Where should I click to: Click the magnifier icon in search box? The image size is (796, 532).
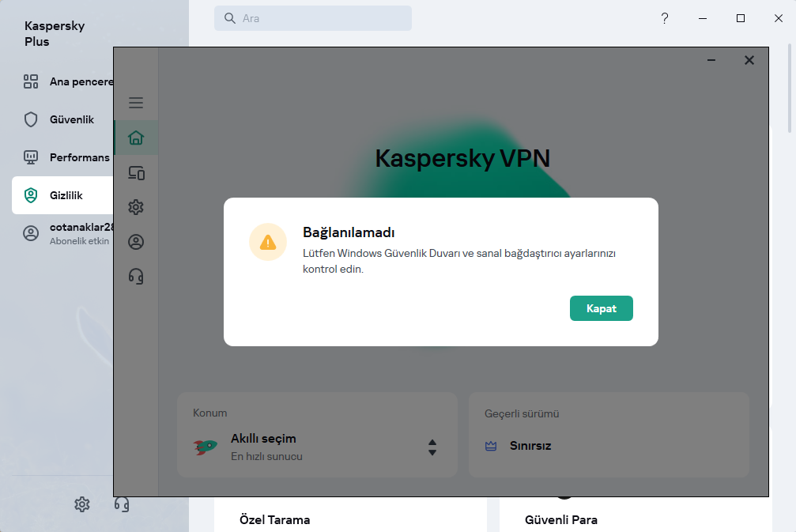point(230,18)
